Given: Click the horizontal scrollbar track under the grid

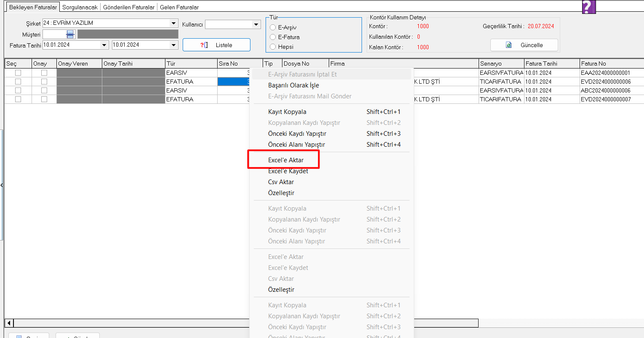Looking at the screenshot, I should [246, 323].
